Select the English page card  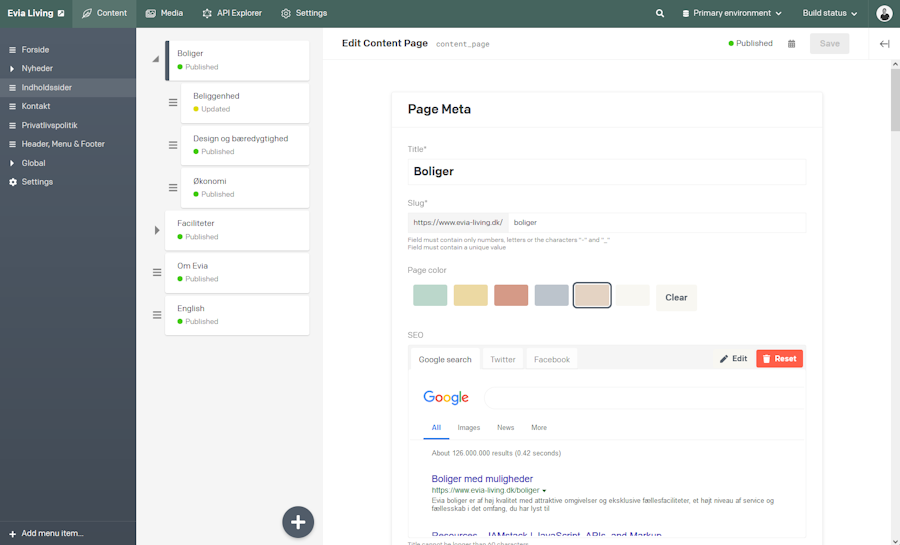(237, 315)
